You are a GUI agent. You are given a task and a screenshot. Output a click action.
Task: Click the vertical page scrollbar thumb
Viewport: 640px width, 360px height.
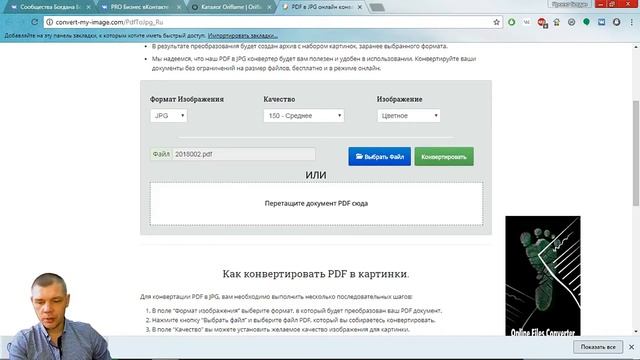pos(636,153)
